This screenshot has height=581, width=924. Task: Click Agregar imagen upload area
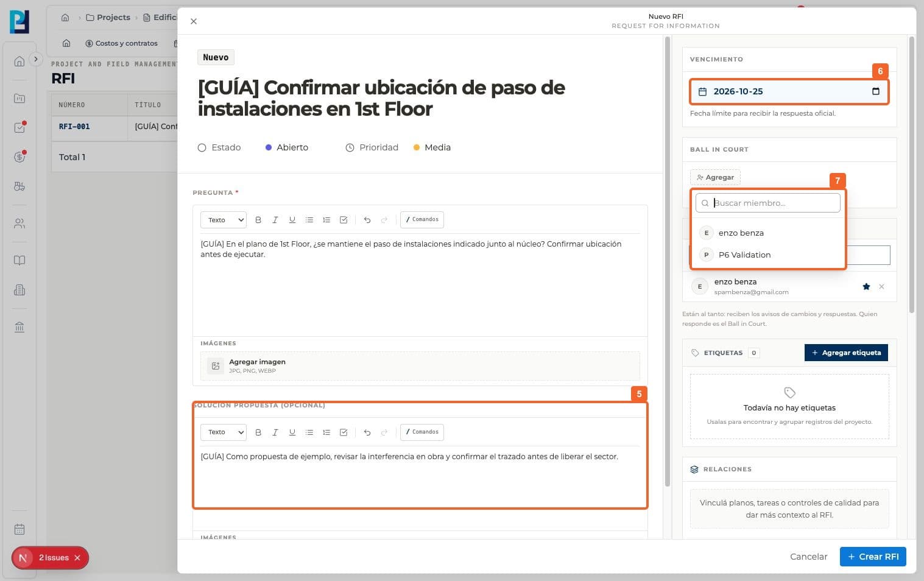click(x=420, y=366)
